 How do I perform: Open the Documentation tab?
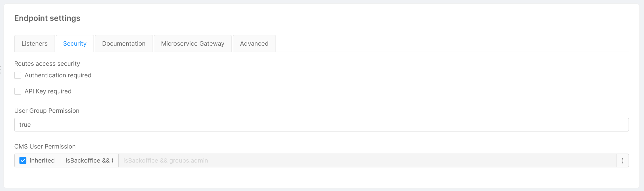(124, 44)
